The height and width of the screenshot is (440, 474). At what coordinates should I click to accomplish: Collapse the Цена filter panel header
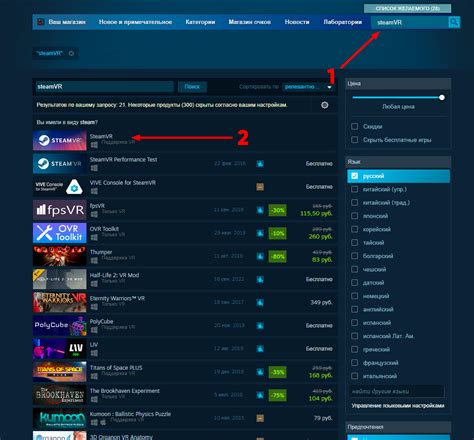398,84
